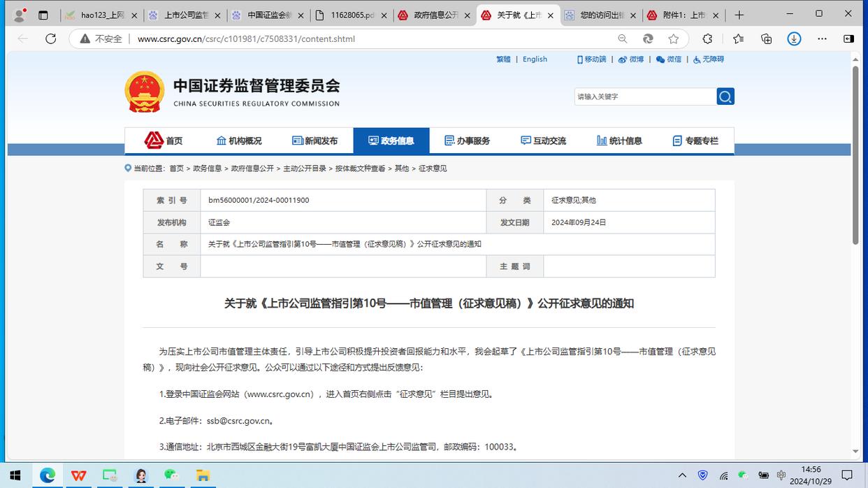Open the downloads icon in toolbar
Image resolution: width=868 pixels, height=488 pixels.
[x=794, y=38]
